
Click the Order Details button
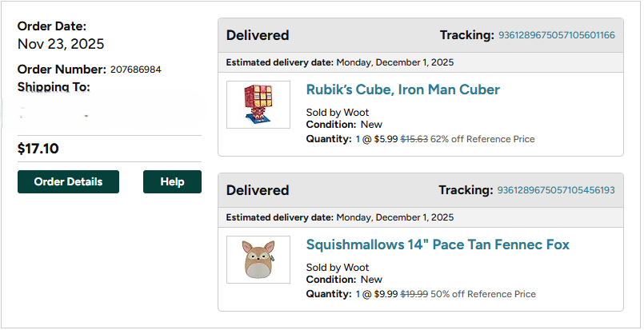[x=68, y=181]
